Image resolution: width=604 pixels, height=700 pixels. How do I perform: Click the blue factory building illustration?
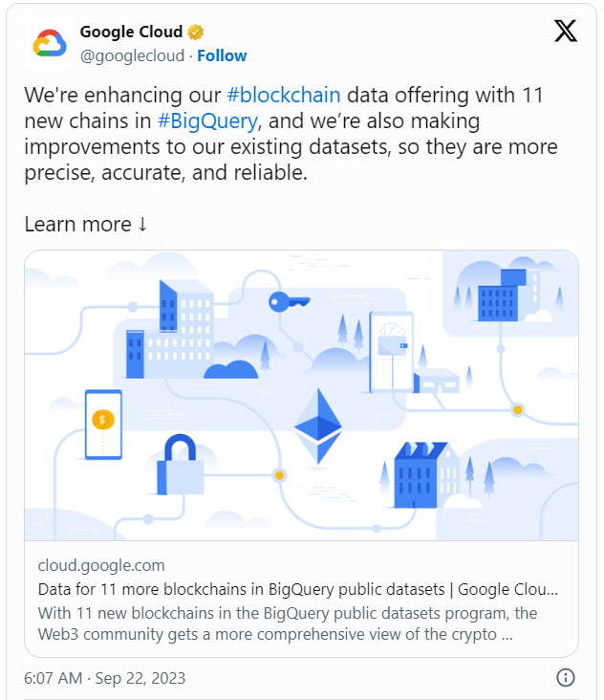pyautogui.click(x=421, y=475)
